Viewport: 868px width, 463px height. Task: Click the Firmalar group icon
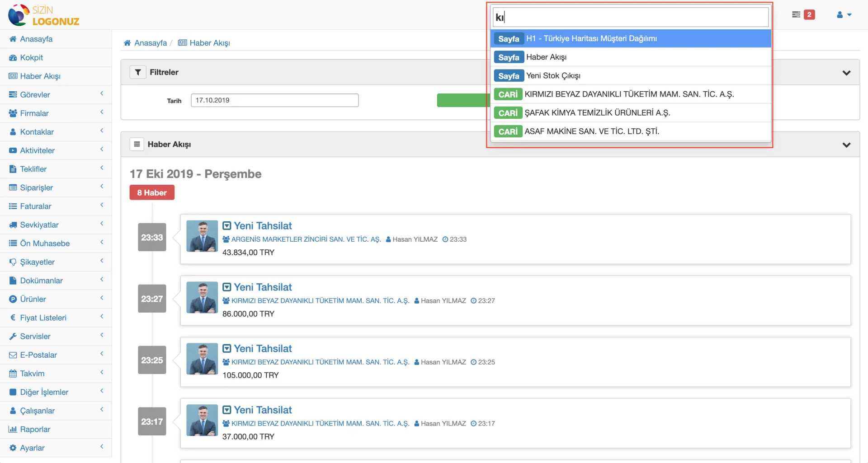pyautogui.click(x=13, y=113)
